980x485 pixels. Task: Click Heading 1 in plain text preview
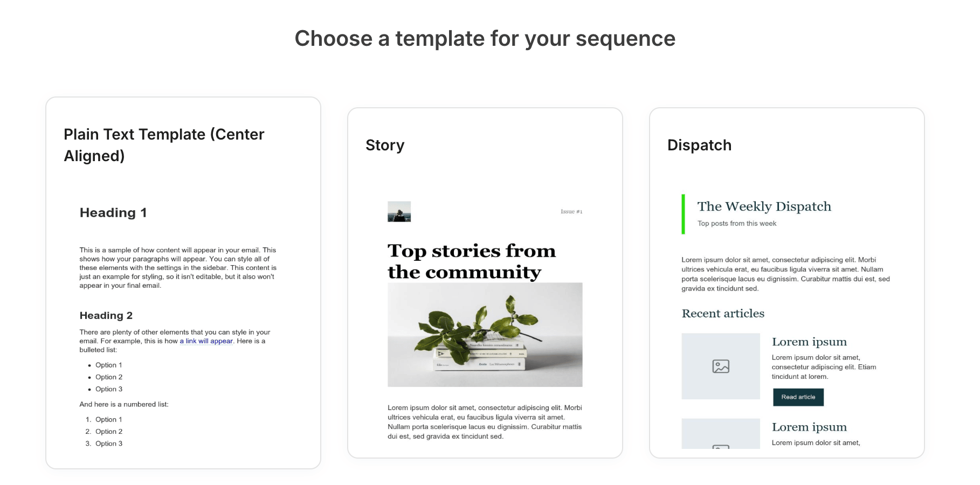tap(113, 213)
